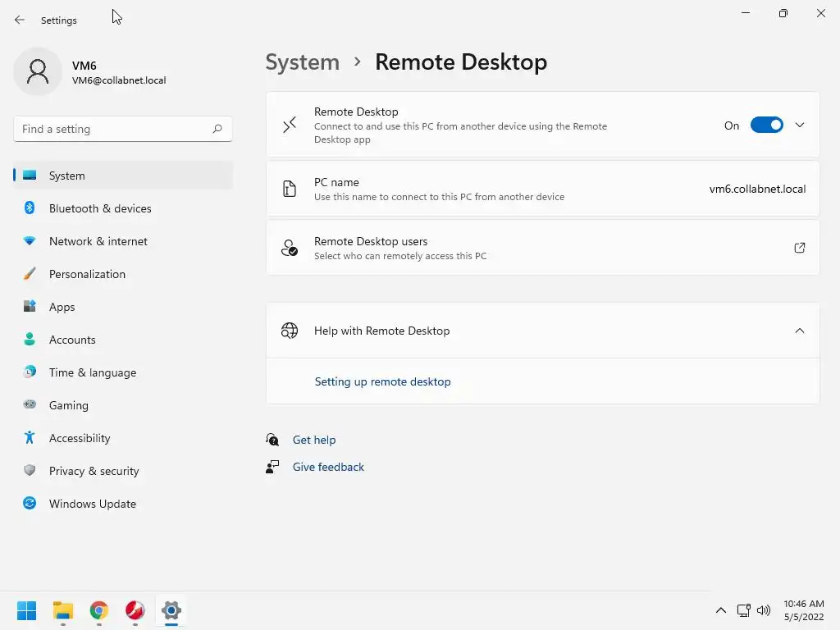Click the Get help link
The width and height of the screenshot is (840, 630).
tap(314, 440)
